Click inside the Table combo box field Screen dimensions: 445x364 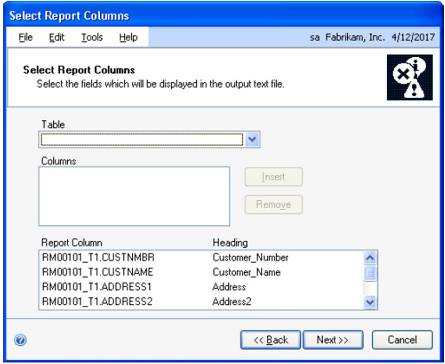tap(142, 139)
